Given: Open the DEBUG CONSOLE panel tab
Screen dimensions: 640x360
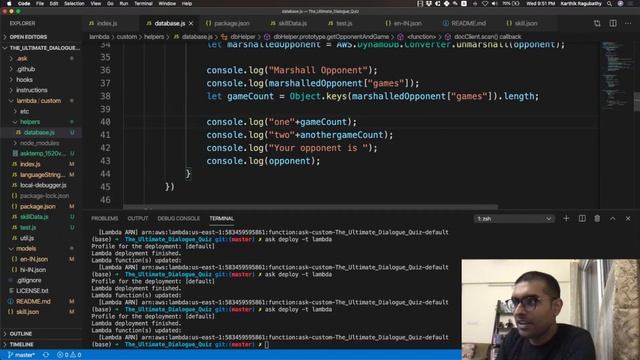Looking at the screenshot, I should point(179,219).
